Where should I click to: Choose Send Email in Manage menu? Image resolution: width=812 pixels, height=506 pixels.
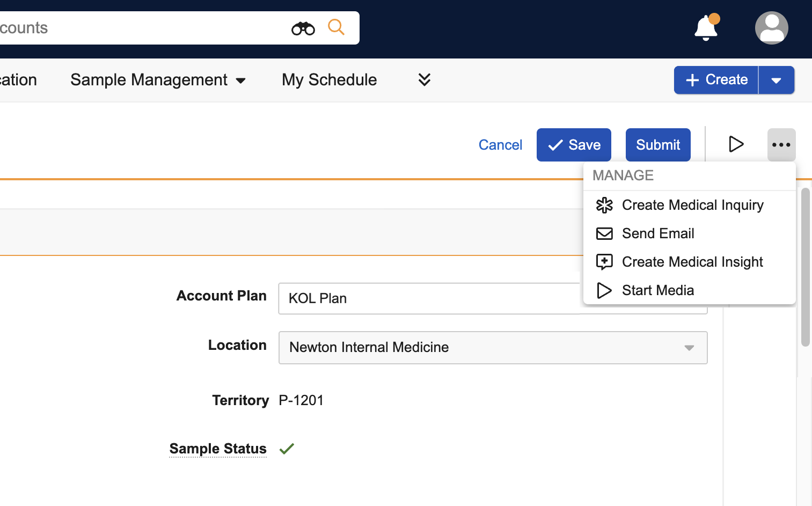(x=657, y=233)
